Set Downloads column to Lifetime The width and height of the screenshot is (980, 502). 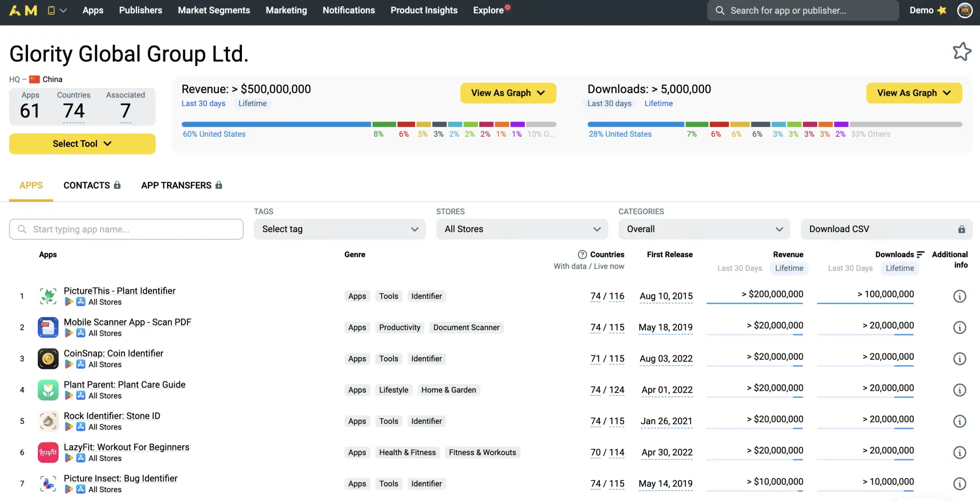tap(900, 268)
